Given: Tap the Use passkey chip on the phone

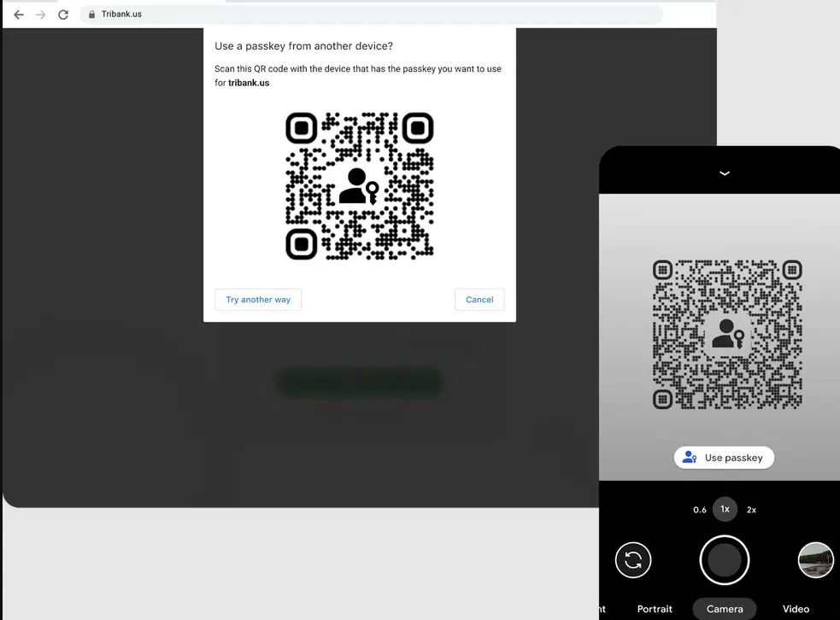Looking at the screenshot, I should coord(724,458).
